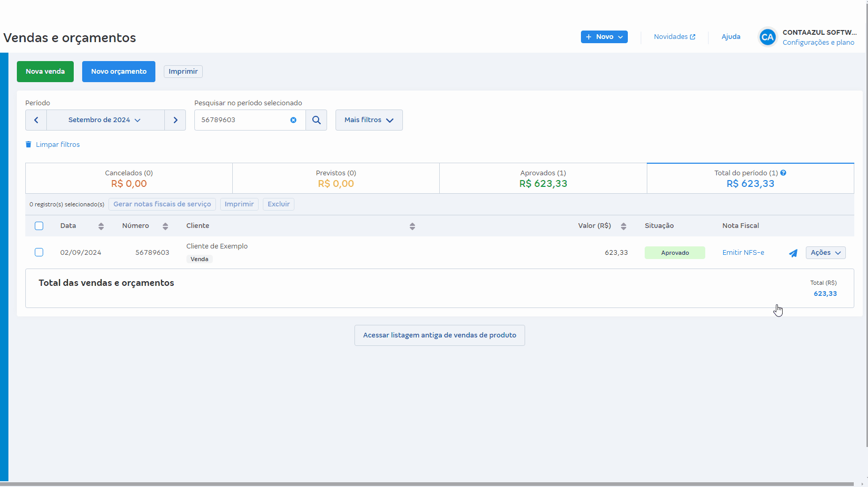Click help icon next to Total do período
This screenshot has height=487, width=868.
click(x=783, y=173)
